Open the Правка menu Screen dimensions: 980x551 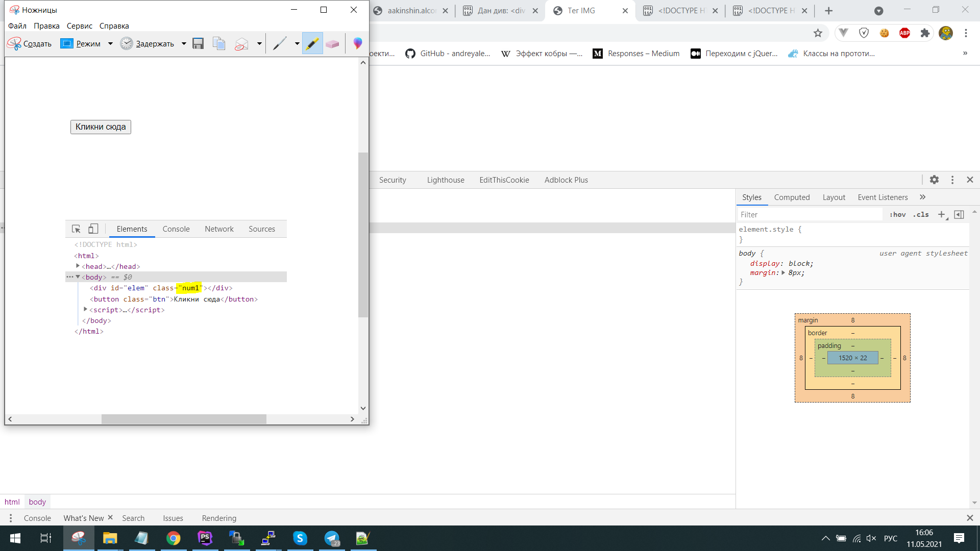46,26
